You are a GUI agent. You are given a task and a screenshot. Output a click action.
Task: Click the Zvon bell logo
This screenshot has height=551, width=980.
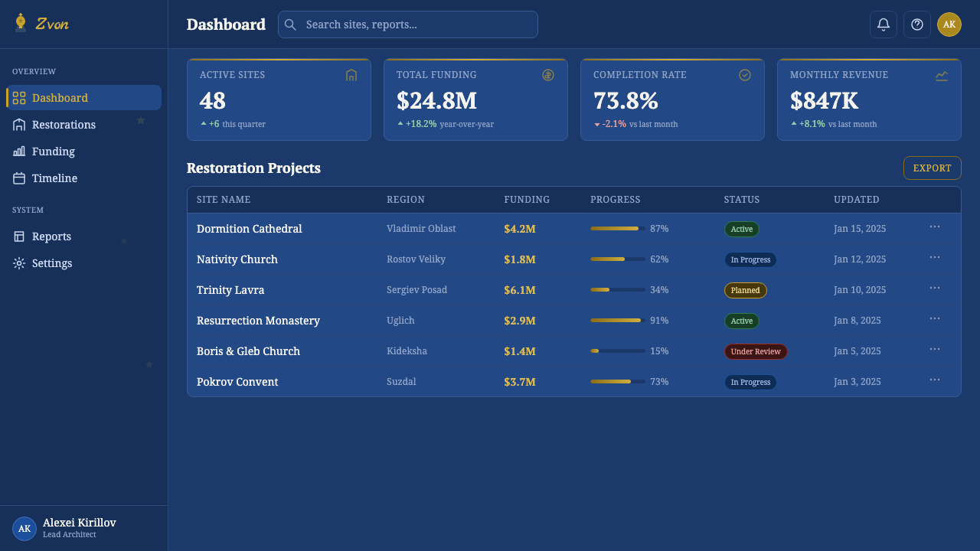[x=21, y=23]
